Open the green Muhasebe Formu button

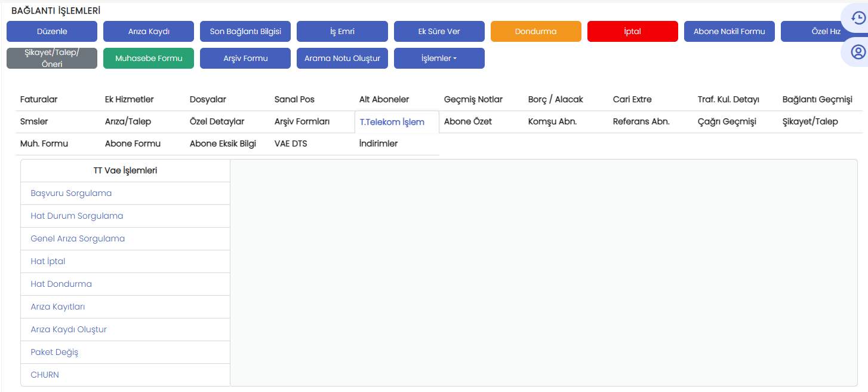(x=149, y=59)
